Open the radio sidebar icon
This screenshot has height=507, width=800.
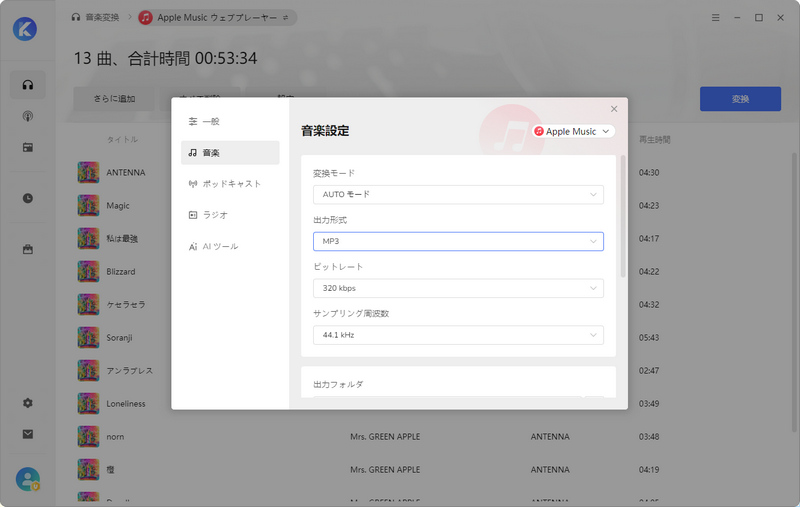[28, 147]
